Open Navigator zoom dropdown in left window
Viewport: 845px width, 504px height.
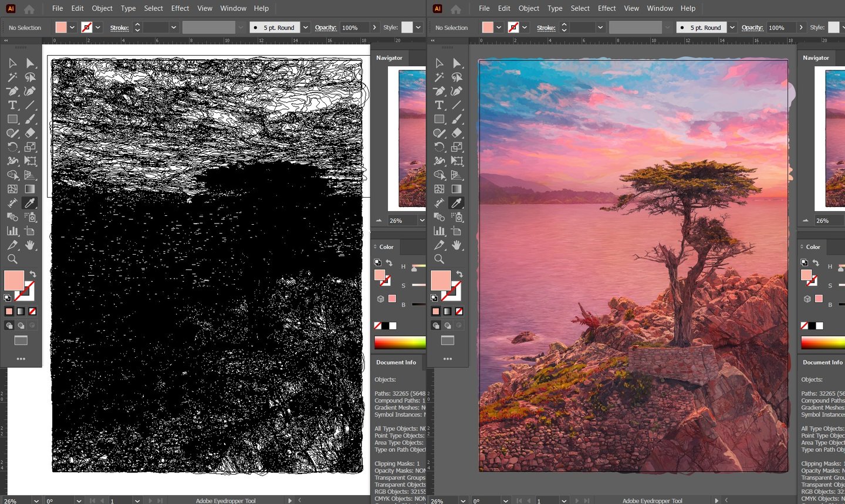[x=421, y=221]
